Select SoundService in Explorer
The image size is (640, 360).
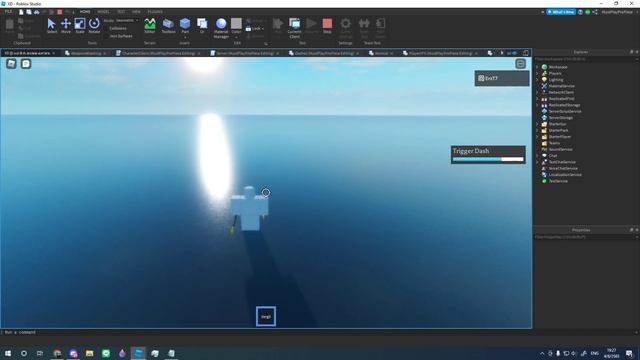click(x=560, y=149)
